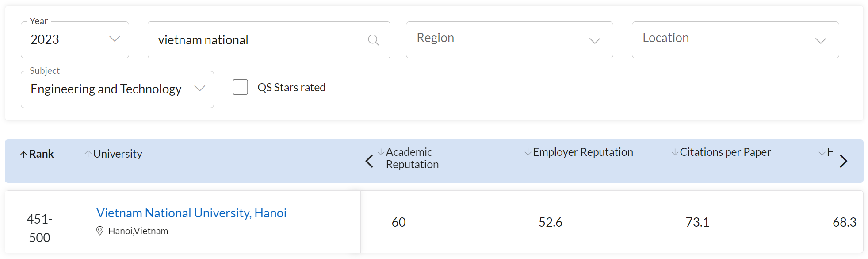The height and width of the screenshot is (259, 868).
Task: Open the Subject dropdown for Engineering and Technology
Action: (x=117, y=89)
